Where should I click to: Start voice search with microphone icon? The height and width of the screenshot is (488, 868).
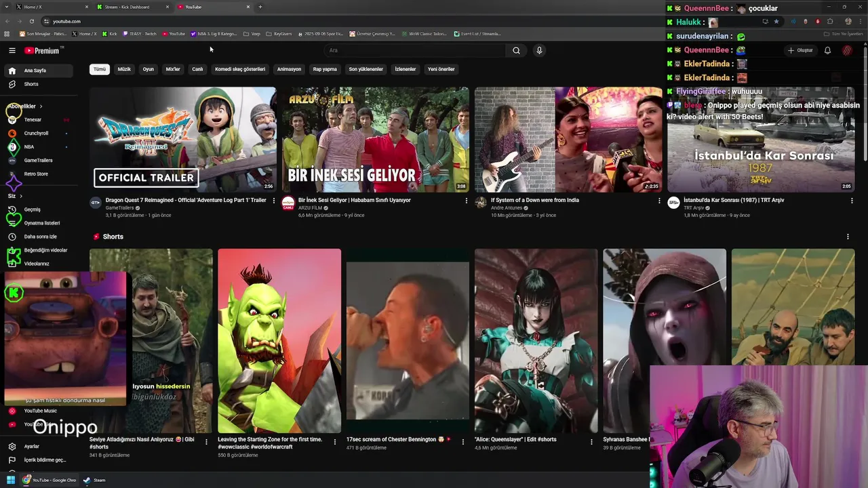(539, 50)
